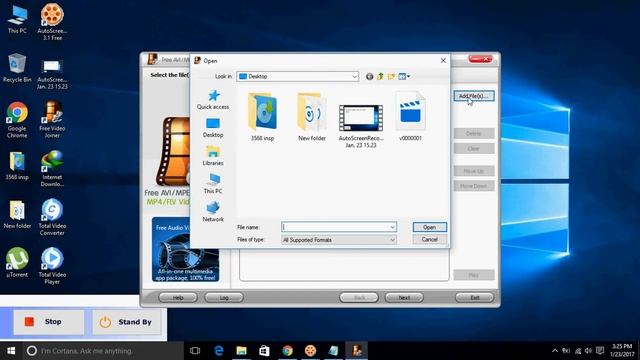Open Internet Download Manager desktop shortcut

(52, 169)
